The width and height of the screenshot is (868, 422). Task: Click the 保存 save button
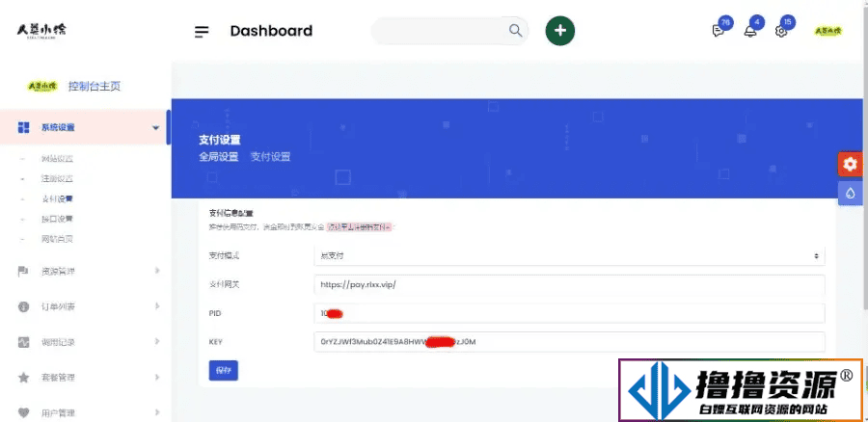click(224, 371)
